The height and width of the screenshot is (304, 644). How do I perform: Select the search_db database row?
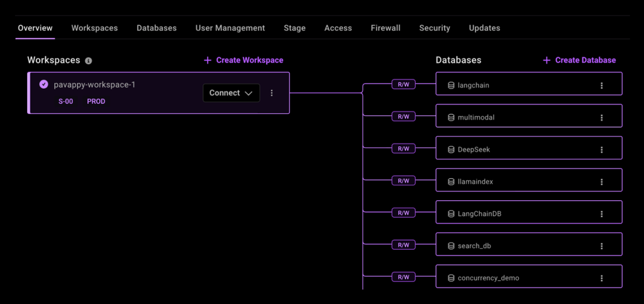[516, 245]
